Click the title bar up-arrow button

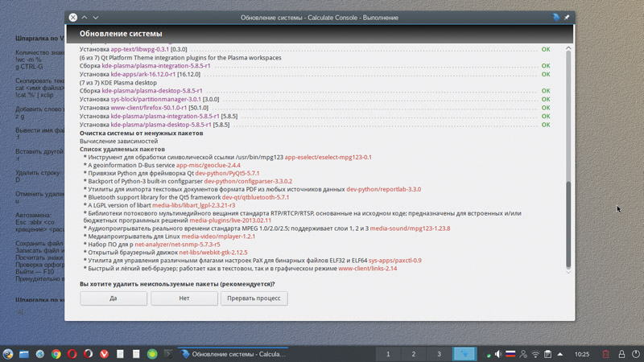(x=85, y=17)
